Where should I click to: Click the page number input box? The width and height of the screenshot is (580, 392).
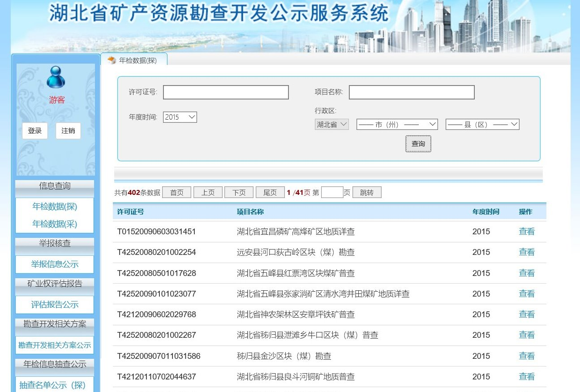[x=332, y=193]
